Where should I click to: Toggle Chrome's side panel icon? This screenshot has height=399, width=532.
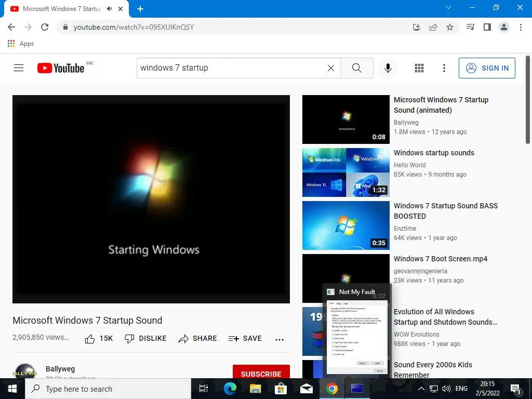coord(487,27)
